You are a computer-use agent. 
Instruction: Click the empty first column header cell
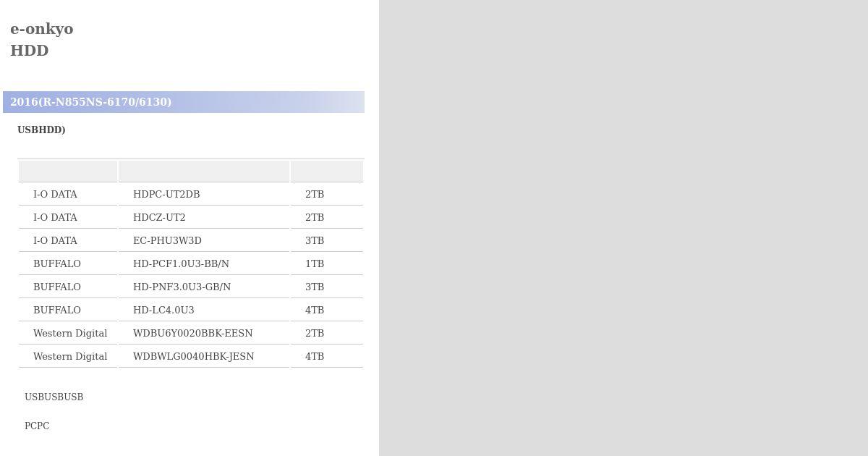click(x=68, y=171)
